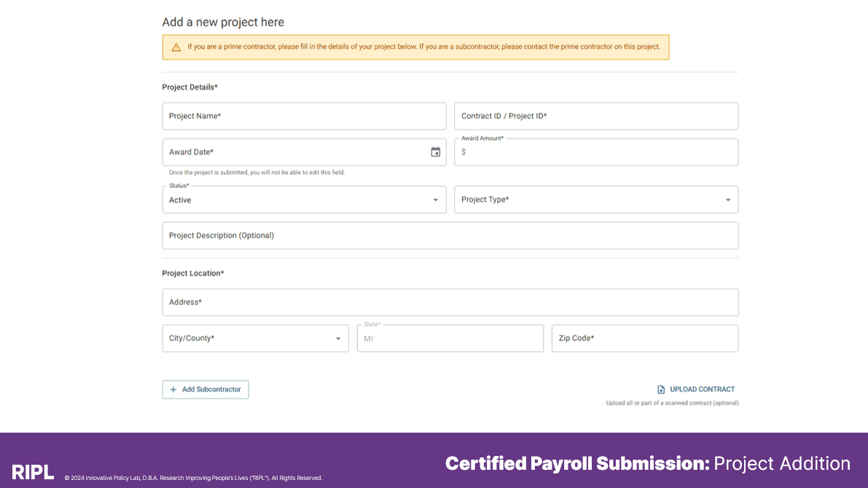
Task: Expand the Status dropdown arrow
Action: tap(436, 200)
